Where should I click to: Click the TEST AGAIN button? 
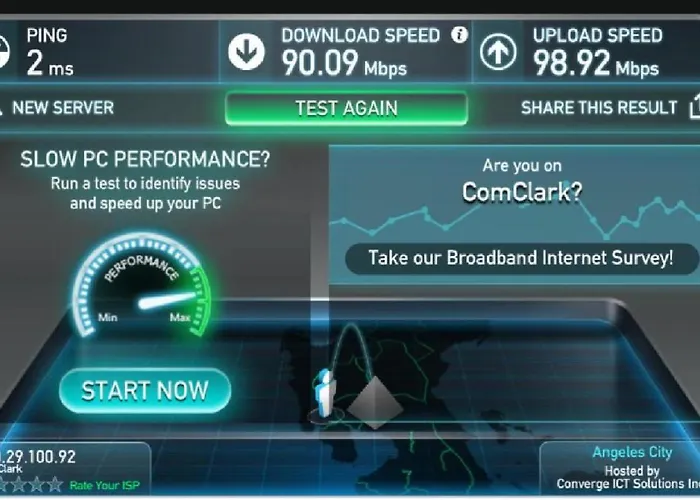346,108
